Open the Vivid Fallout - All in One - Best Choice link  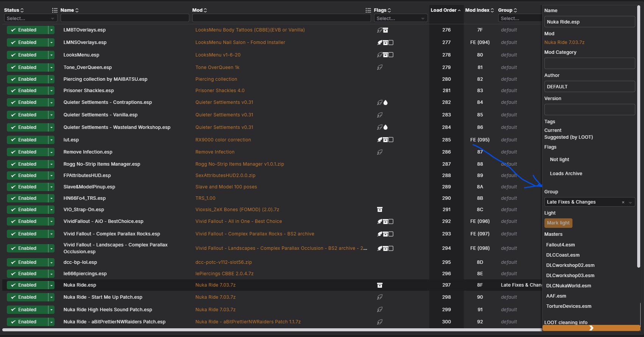239,221
